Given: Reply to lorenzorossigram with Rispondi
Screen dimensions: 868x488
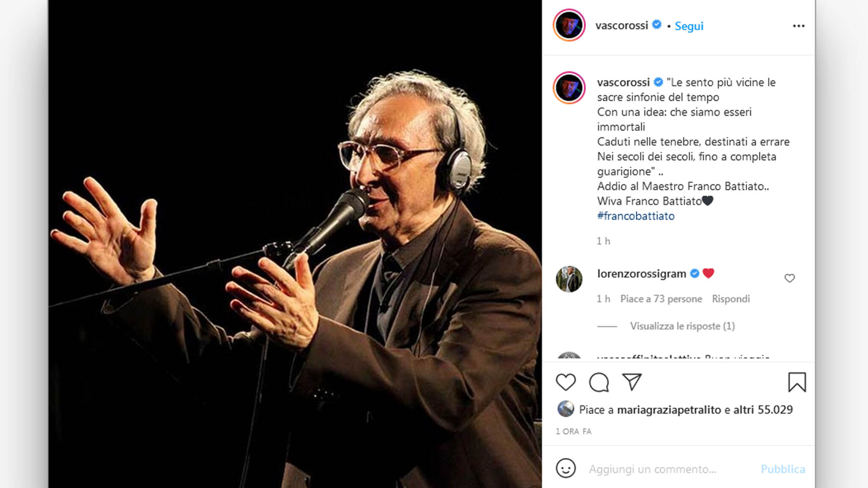Looking at the screenshot, I should pyautogui.click(x=731, y=299).
